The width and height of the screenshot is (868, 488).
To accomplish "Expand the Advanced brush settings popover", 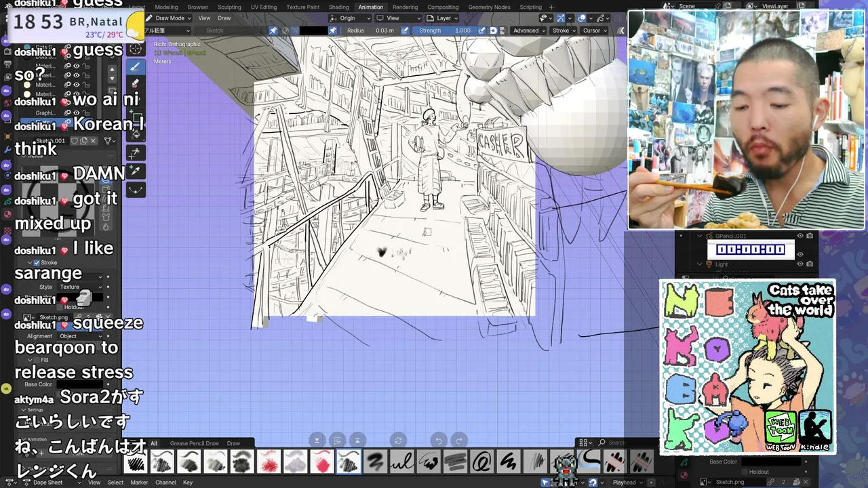I will 528,30.
